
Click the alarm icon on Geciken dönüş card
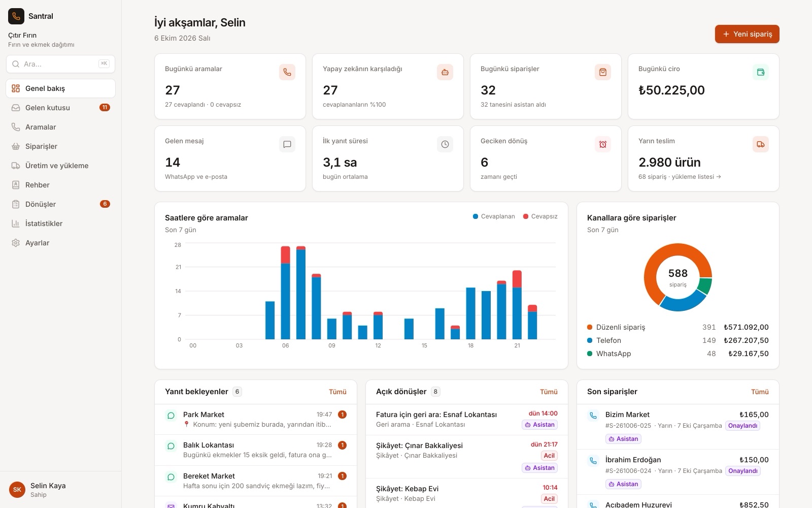coord(603,144)
